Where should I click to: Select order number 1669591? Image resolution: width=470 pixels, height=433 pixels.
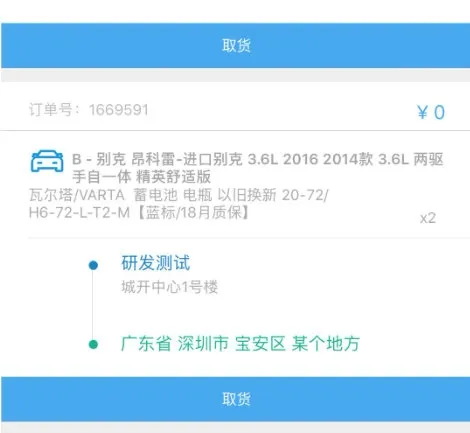[x=118, y=110]
